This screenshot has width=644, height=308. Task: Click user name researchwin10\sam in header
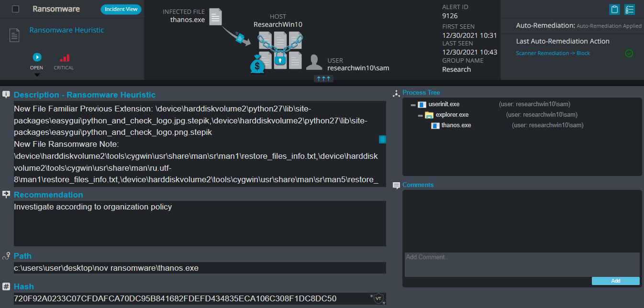pyautogui.click(x=358, y=68)
